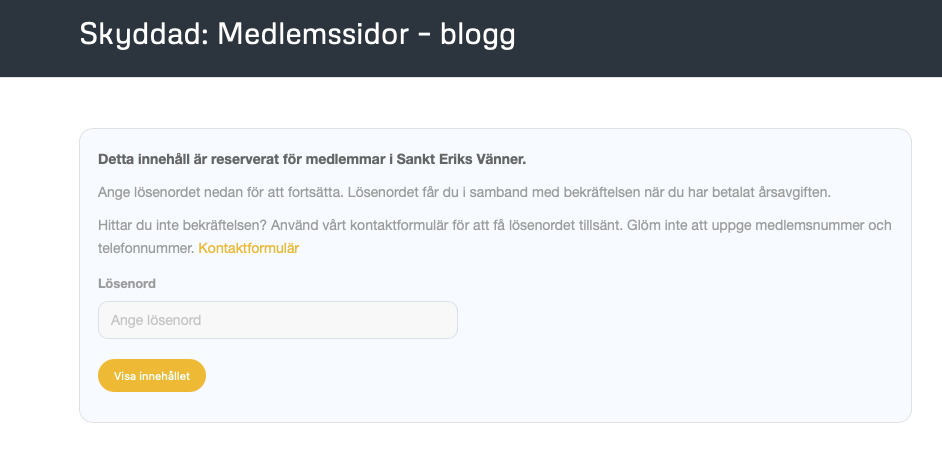Screen dimensions: 942x453
Task: Click the bold reserved-content notice text
Action: point(311,159)
